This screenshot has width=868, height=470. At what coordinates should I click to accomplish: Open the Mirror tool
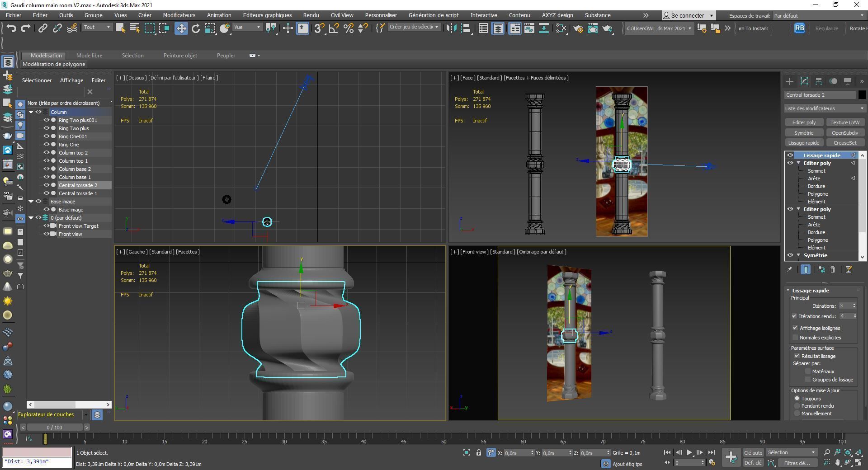click(451, 28)
